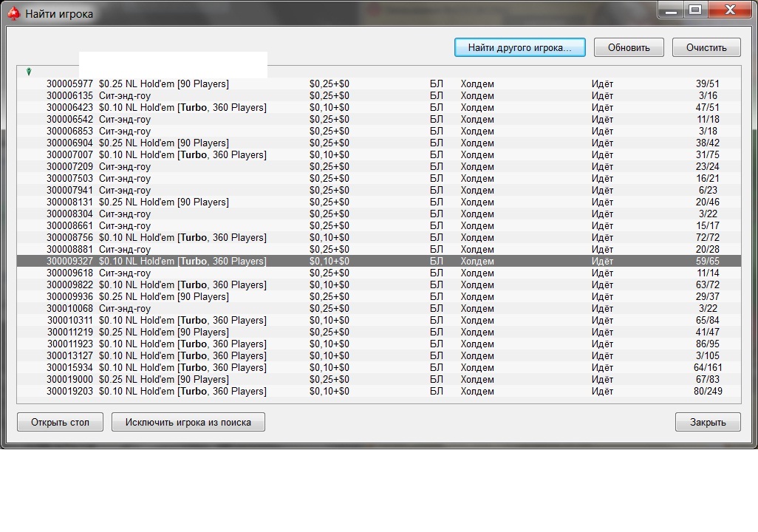Refresh the list with Обновить
Image resolution: width=758 pixels, height=532 pixels.
coord(629,47)
